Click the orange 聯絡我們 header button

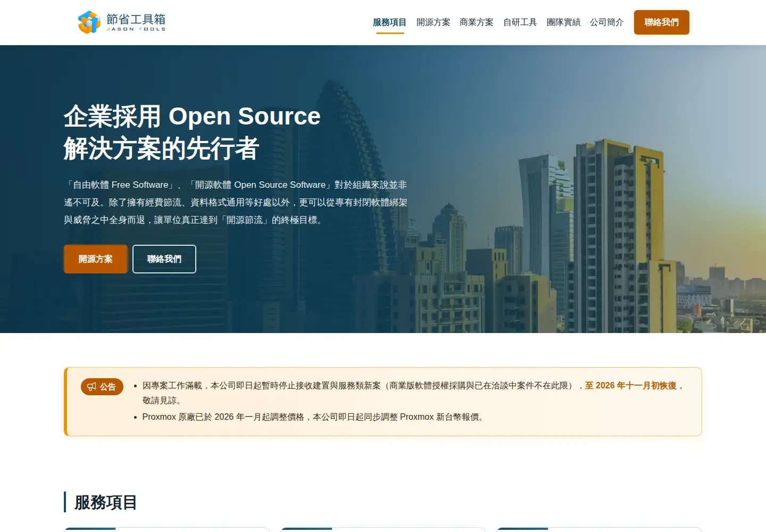pyautogui.click(x=662, y=22)
